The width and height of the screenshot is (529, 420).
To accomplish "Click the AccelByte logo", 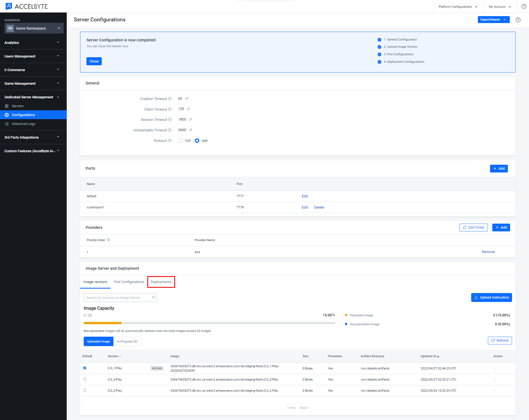I will [27, 6].
